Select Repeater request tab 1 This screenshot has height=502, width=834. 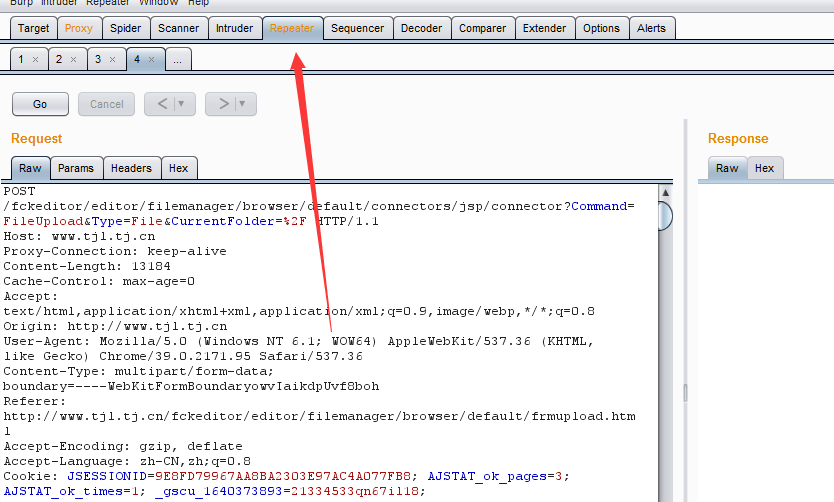click(21, 59)
